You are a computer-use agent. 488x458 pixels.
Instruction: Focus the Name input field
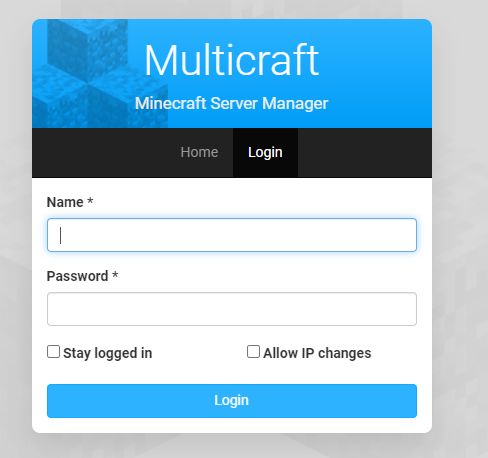click(x=232, y=235)
